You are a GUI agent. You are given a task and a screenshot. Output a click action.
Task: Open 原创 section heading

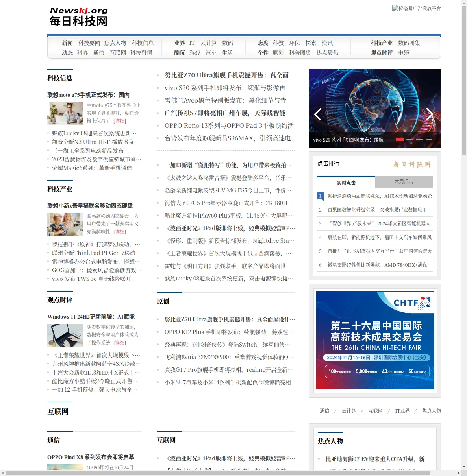163,301
